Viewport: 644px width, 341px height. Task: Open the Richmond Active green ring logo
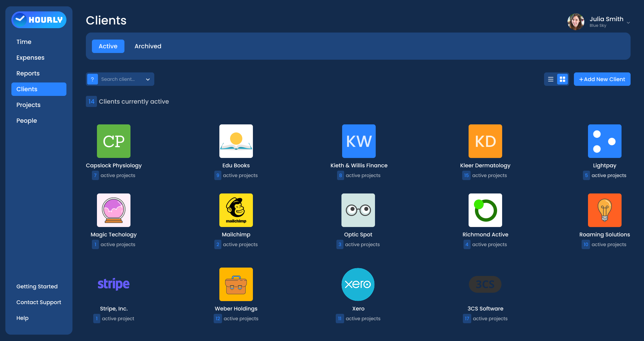point(485,210)
